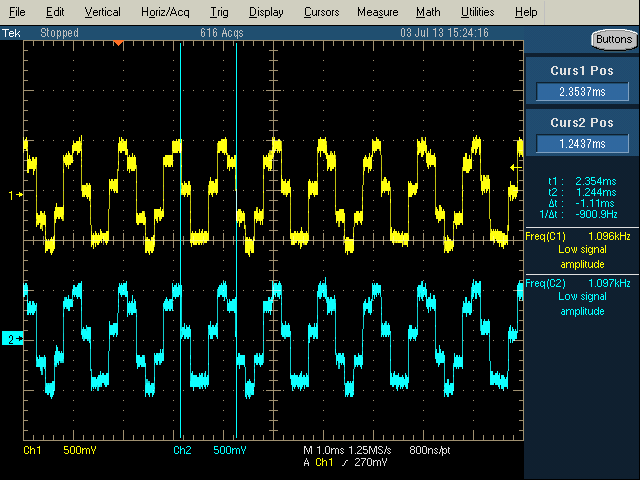The image size is (640, 480).
Task: Open the Utilities menu
Action: pos(478,12)
